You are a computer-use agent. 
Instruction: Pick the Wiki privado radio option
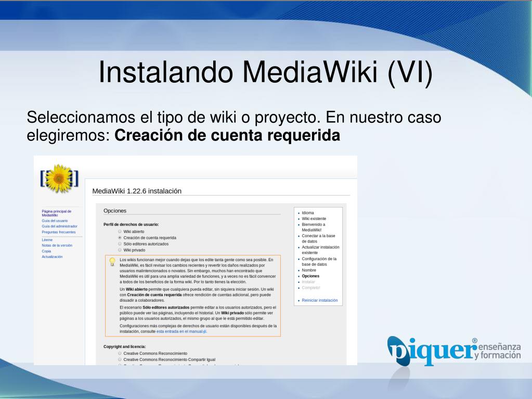(120, 250)
